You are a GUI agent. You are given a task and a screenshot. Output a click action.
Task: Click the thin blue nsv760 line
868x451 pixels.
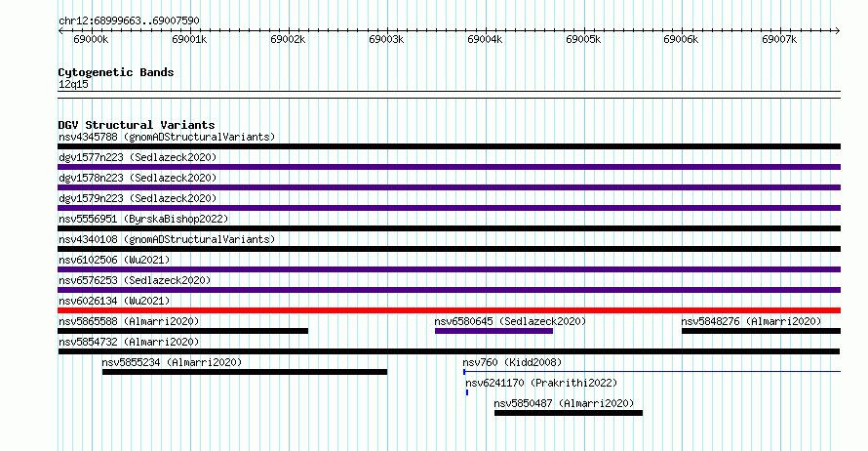[652, 371]
